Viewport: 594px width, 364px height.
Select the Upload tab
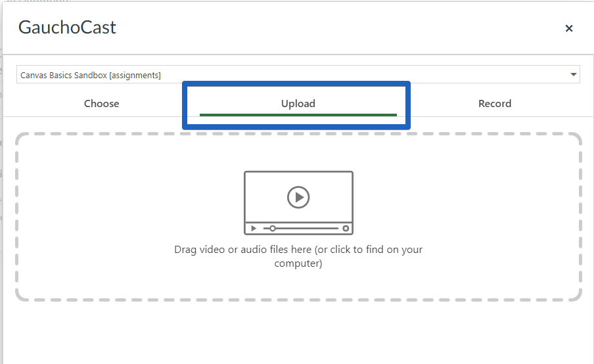(x=298, y=103)
